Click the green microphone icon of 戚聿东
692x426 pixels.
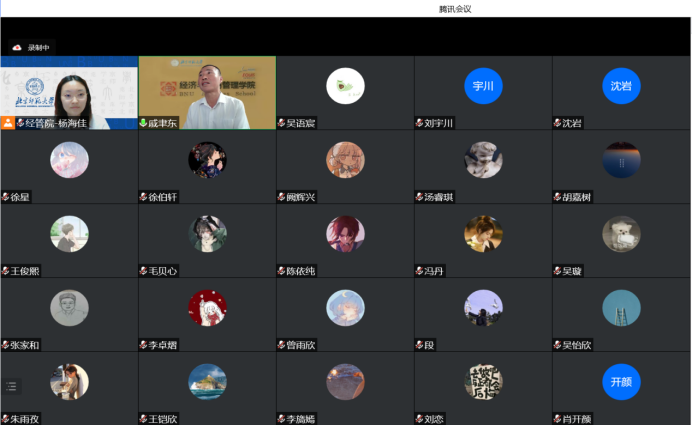pyautogui.click(x=143, y=123)
